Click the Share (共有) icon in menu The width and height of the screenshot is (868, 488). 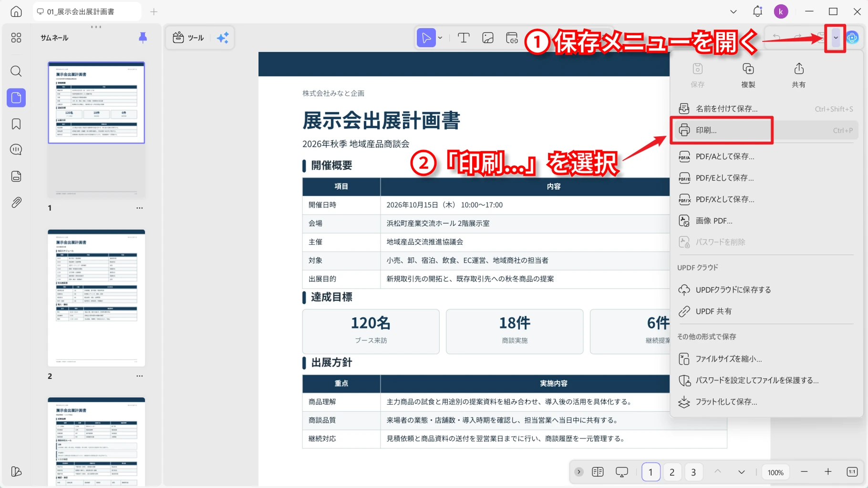pyautogui.click(x=799, y=75)
